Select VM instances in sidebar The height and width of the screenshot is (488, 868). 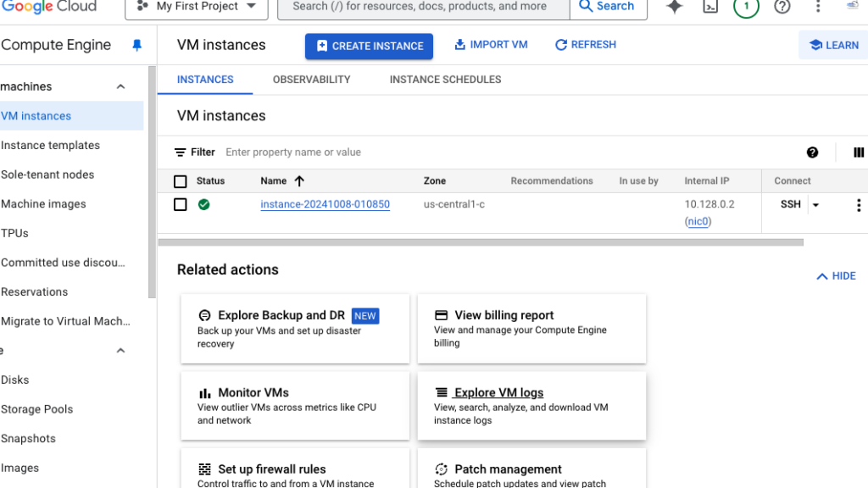pyautogui.click(x=71, y=116)
